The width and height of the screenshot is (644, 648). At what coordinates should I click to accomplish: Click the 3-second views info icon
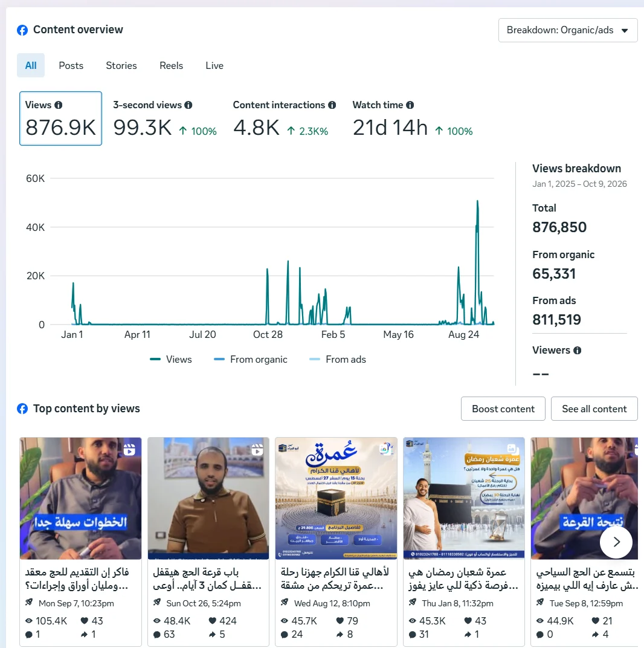[x=188, y=105]
